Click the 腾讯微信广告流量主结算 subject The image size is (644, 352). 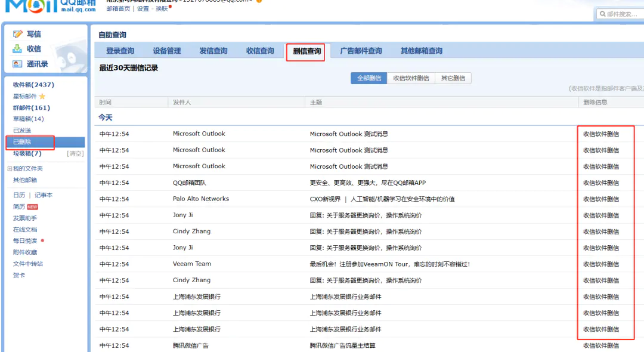[342, 346]
